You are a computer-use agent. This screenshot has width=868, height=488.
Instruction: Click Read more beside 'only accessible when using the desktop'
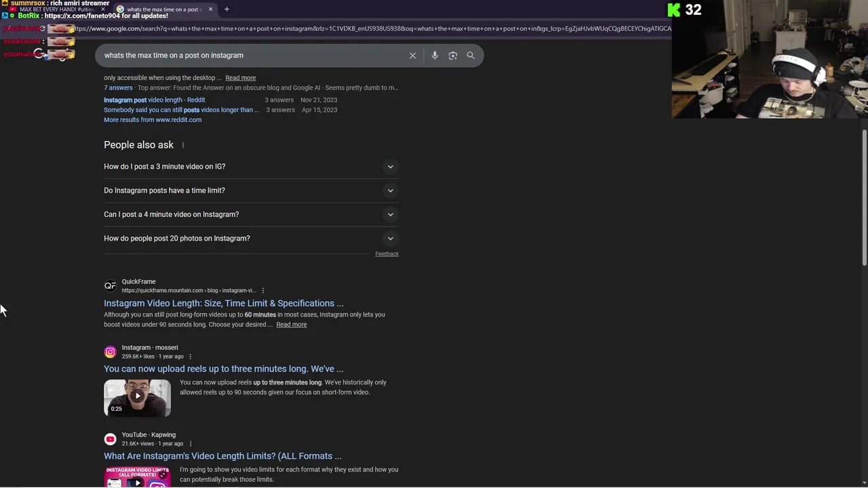(x=241, y=78)
